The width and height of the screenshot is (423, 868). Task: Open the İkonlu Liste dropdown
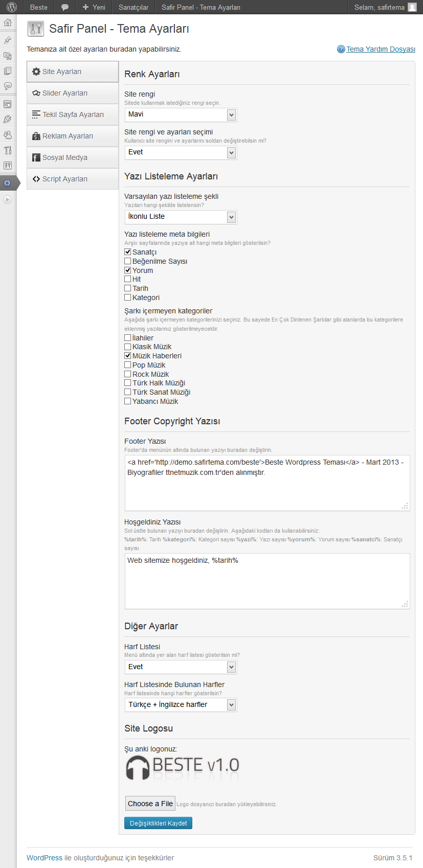point(181,217)
